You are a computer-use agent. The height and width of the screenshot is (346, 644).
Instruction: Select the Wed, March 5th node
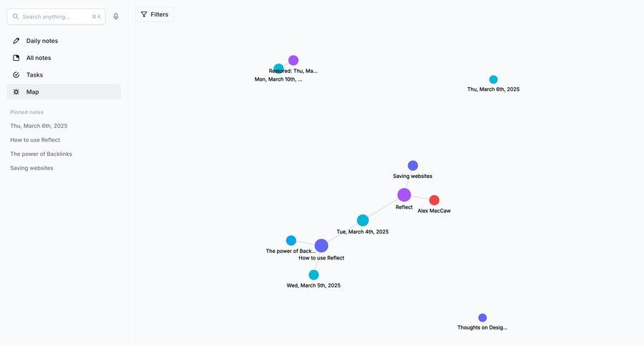[313, 275]
